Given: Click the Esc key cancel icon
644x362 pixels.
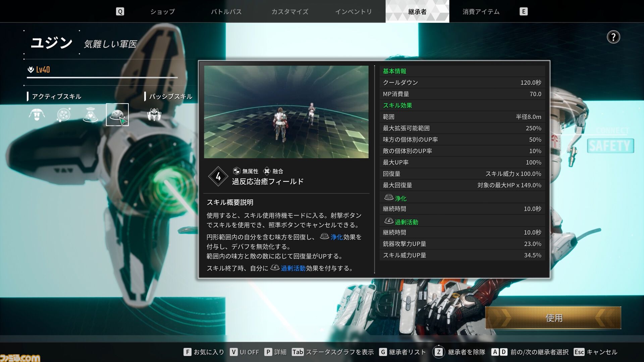Looking at the screenshot, I should pyautogui.click(x=579, y=352).
